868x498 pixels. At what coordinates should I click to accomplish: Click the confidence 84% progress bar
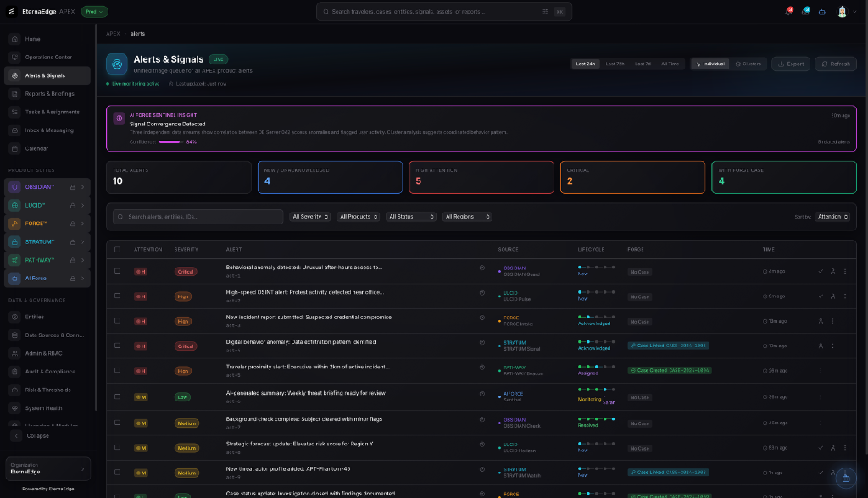[x=170, y=142]
